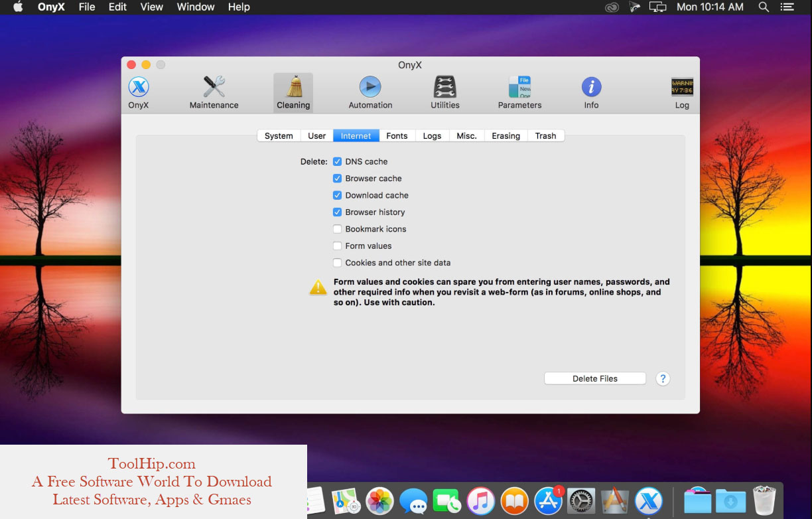Switch to the User tab
Screen dimensions: 812x519
point(316,135)
